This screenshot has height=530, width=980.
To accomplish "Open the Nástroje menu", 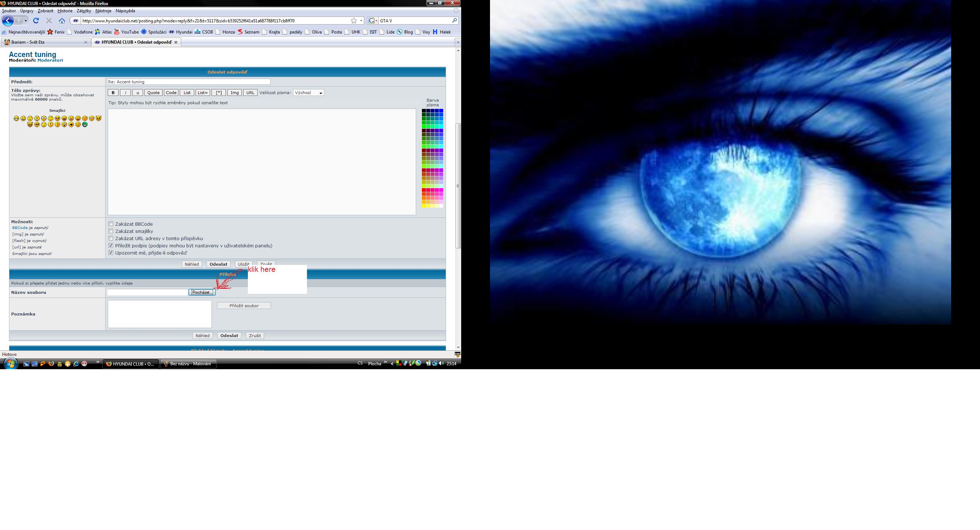I will (x=103, y=11).
